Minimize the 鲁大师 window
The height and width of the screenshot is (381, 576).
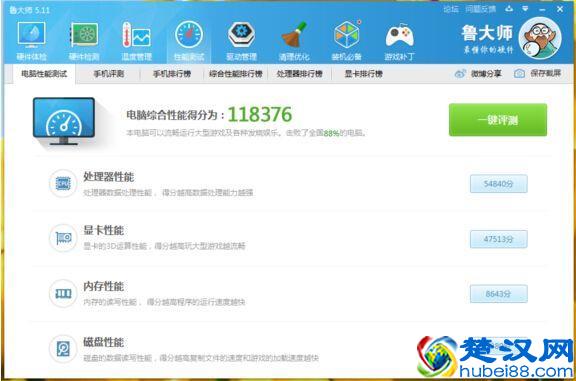(x=542, y=10)
